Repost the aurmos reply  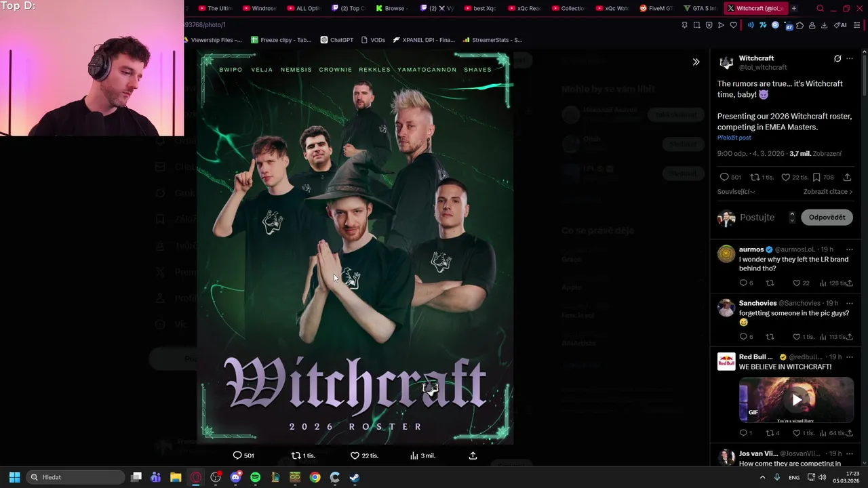pos(770,283)
